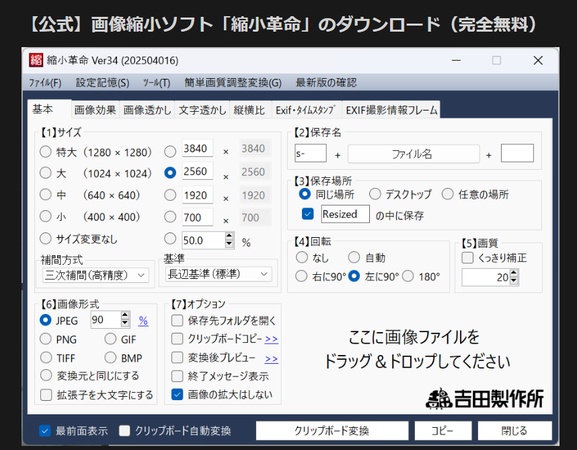This screenshot has width=577, height=450.
Task: Click >> link beside クリップボードコピー
Action: tap(271, 339)
